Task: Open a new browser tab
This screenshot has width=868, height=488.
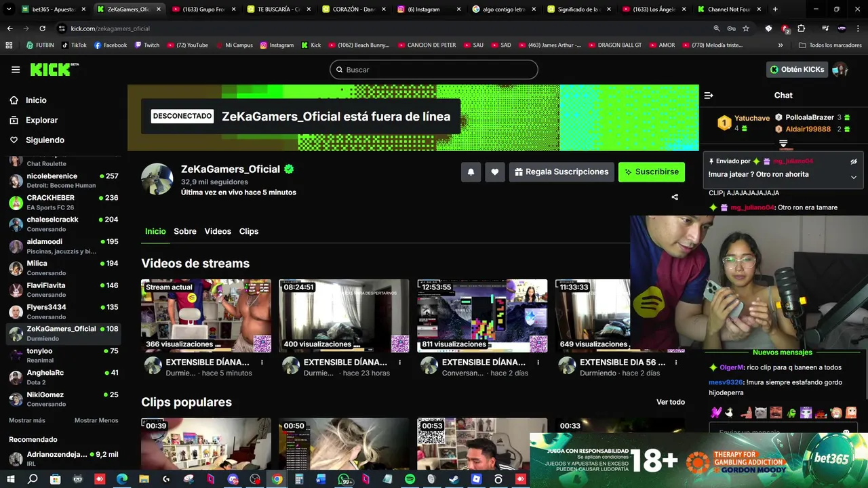Action: point(775,9)
